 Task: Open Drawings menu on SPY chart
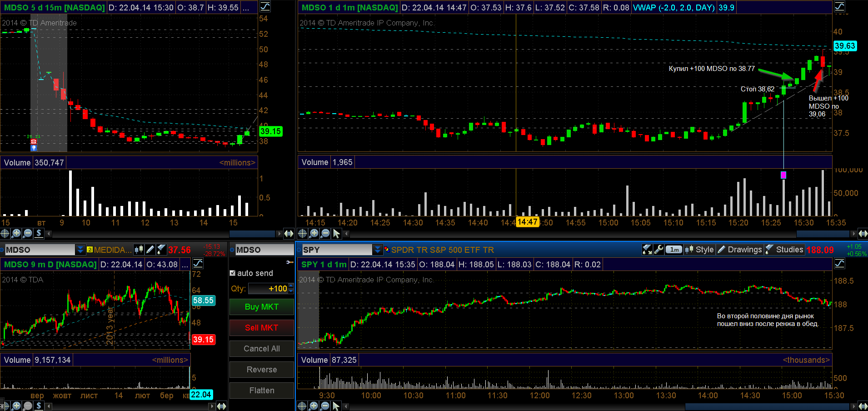pyautogui.click(x=739, y=250)
